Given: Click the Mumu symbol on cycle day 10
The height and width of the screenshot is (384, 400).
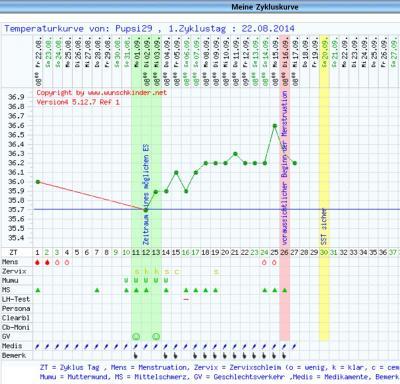Looking at the screenshot, I should [x=126, y=281].
